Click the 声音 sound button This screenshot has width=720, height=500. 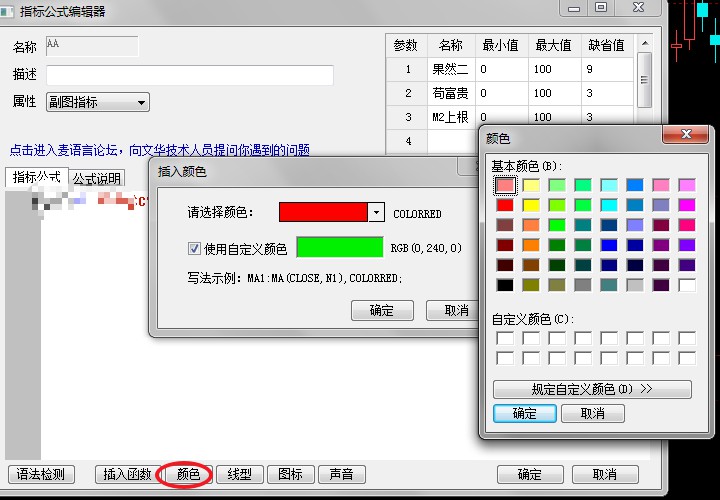[x=340, y=474]
